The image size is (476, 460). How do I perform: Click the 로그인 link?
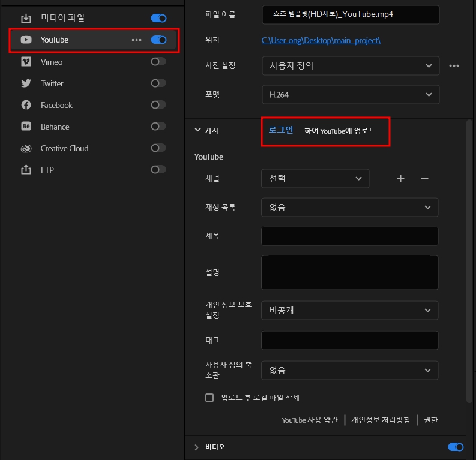281,130
